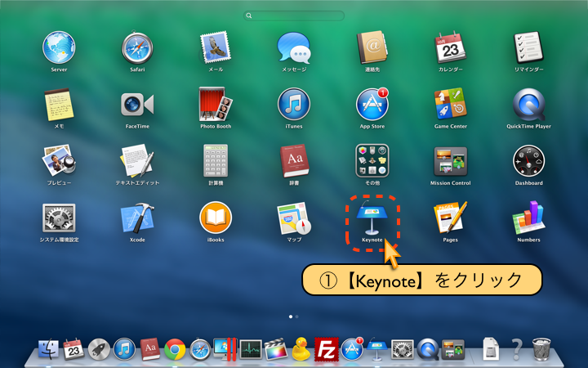Launch FaceTime from Launchpad
This screenshot has height=368, width=588.
[137, 105]
